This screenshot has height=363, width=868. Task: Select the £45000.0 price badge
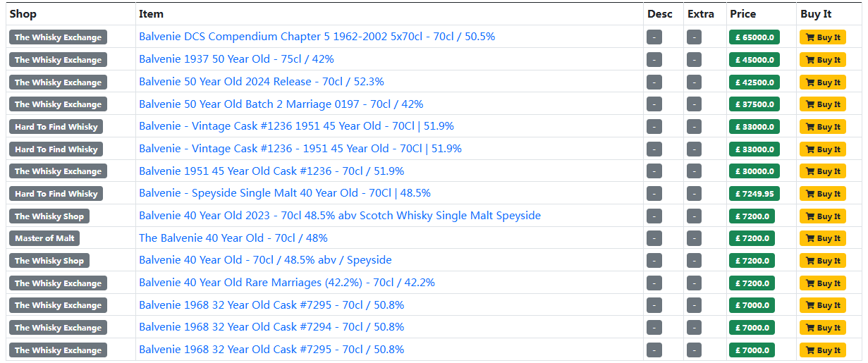click(754, 60)
